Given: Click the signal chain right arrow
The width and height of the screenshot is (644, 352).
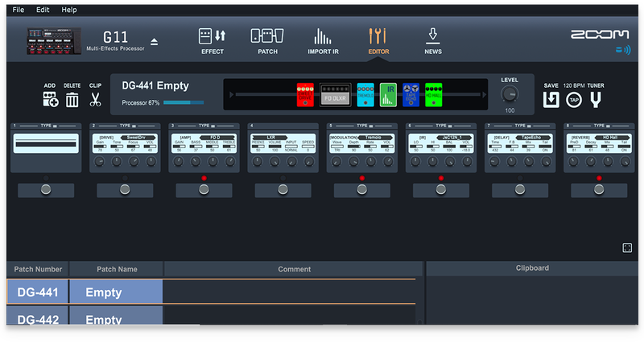Looking at the screenshot, I should (484, 95).
